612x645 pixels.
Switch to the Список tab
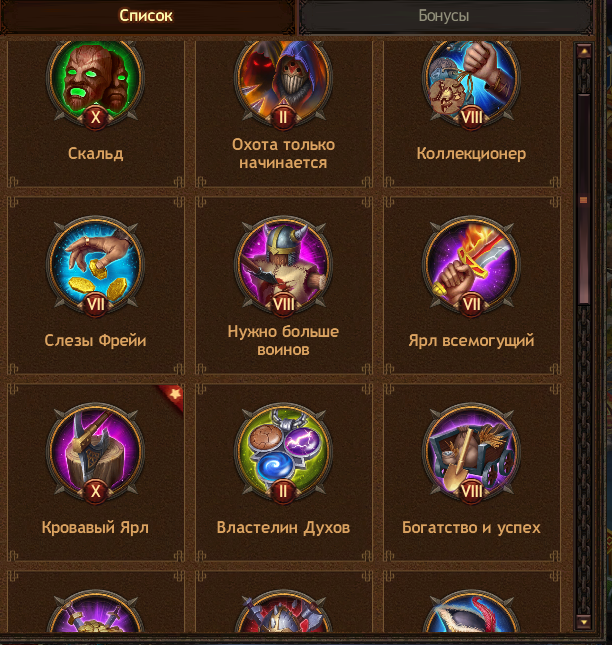coord(146,16)
